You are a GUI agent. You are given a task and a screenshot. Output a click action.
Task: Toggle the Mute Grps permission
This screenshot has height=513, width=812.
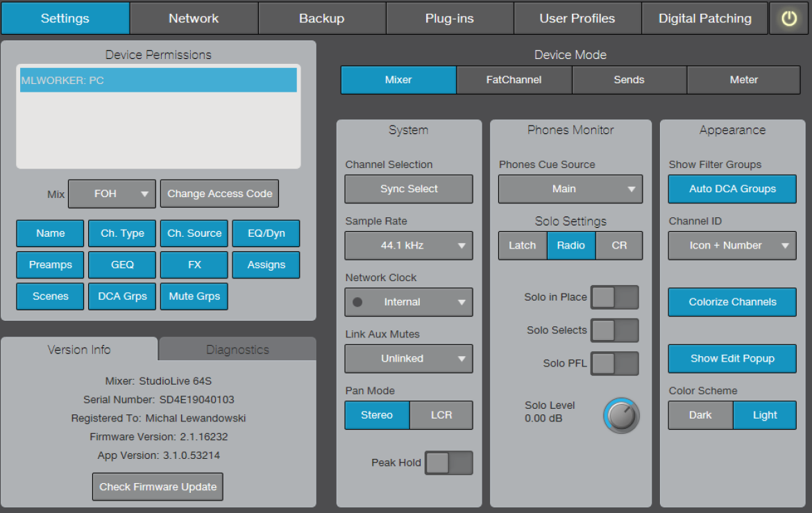tap(194, 296)
